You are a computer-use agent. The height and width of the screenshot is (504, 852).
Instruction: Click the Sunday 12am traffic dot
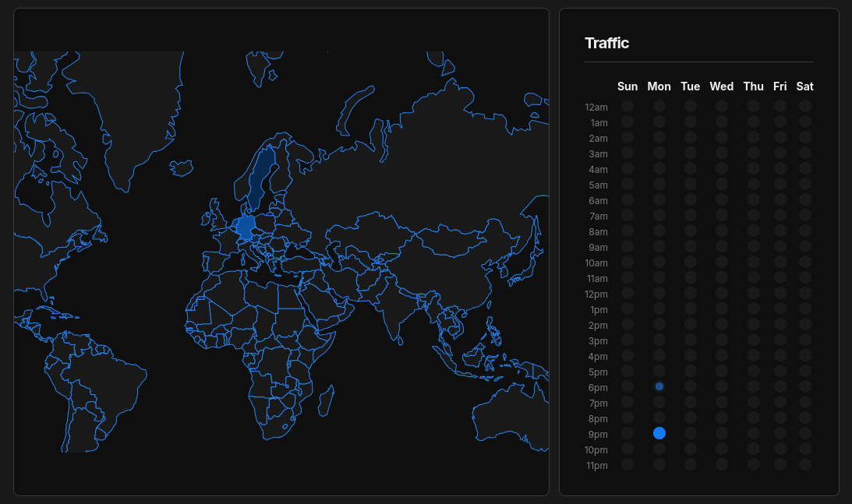pyautogui.click(x=628, y=106)
